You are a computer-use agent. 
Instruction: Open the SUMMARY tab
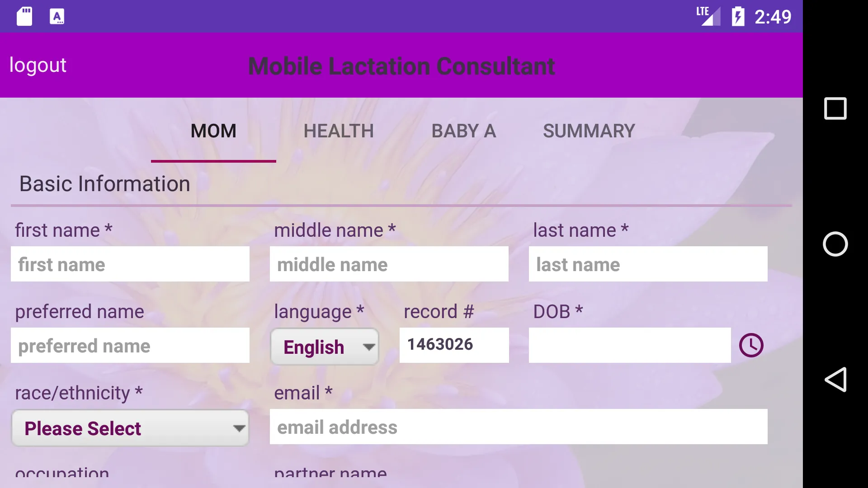589,131
